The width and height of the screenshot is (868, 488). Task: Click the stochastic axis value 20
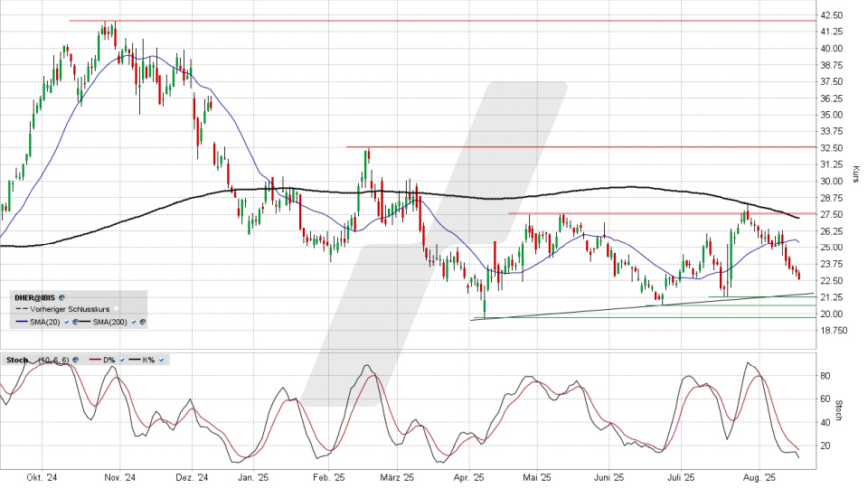click(826, 446)
